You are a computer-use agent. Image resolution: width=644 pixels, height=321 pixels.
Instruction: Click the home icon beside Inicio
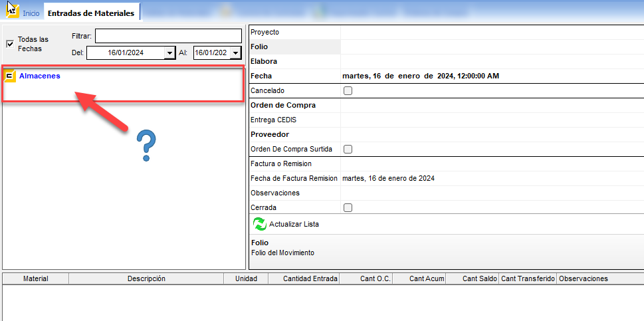(13, 11)
